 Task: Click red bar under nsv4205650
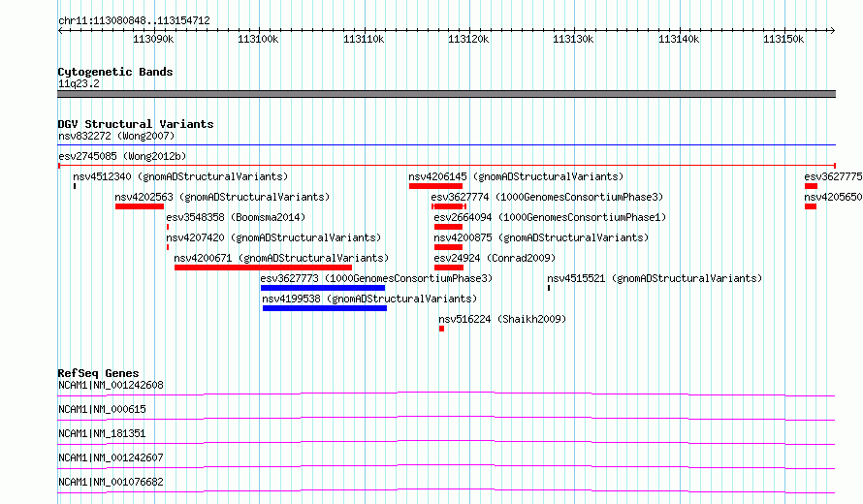tap(811, 206)
